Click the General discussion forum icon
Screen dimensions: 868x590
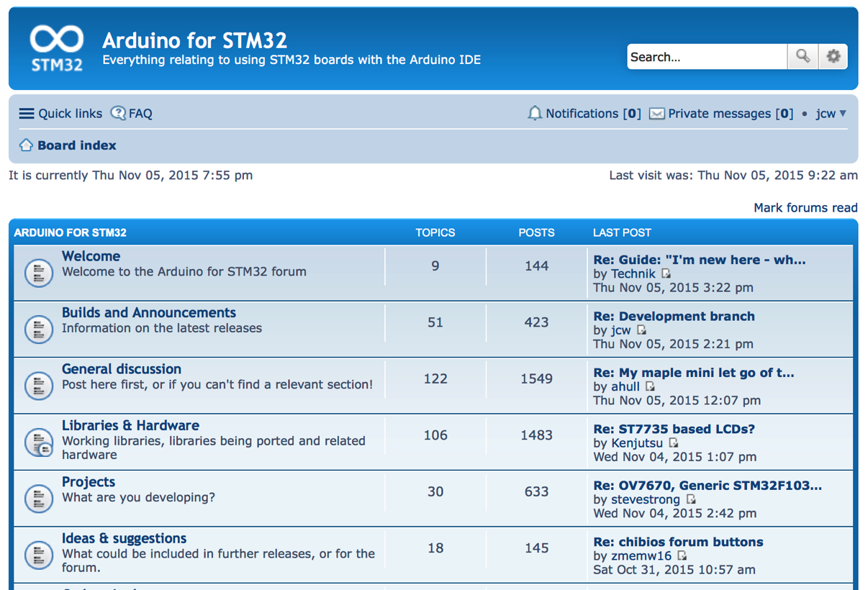[x=39, y=386]
